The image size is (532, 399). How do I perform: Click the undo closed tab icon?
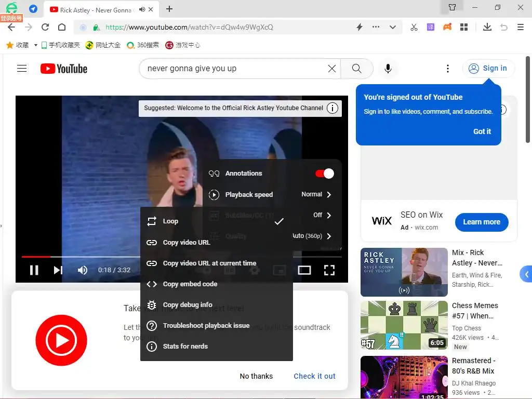pyautogui.click(x=504, y=27)
